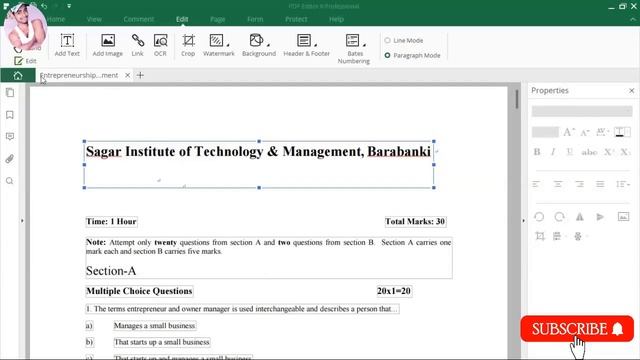Click the Edit tool on the left
Viewport: 640px width, 360px height.
[x=25, y=61]
